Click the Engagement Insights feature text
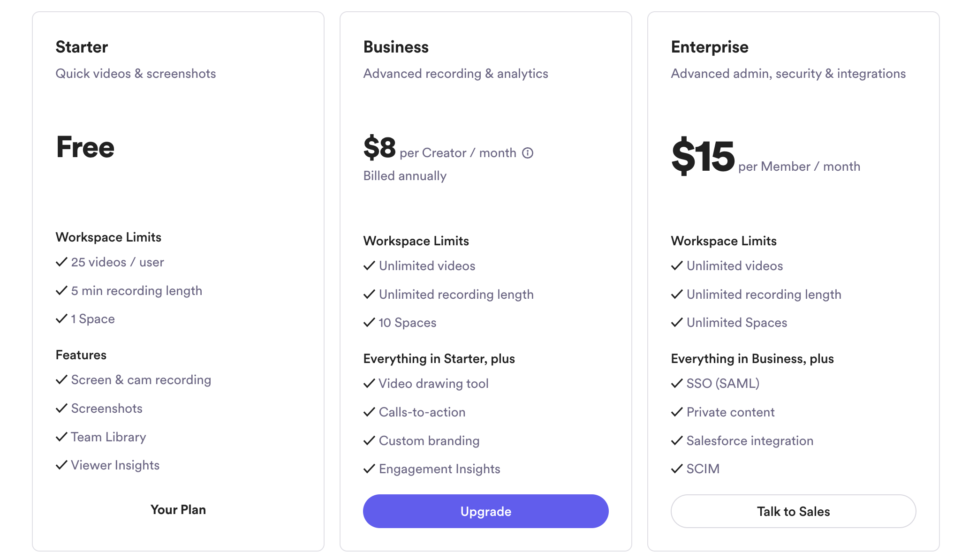 pos(439,469)
